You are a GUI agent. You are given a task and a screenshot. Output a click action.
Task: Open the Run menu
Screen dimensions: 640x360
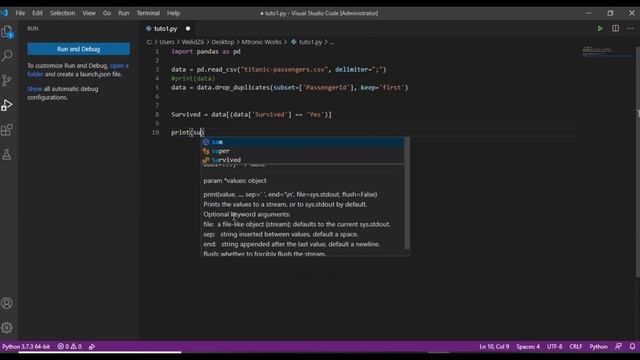124,13
